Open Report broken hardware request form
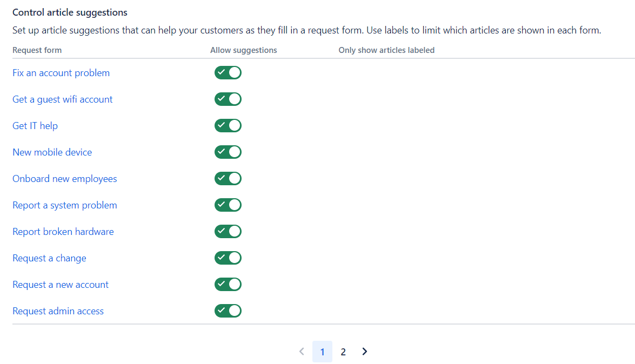Screen dimensions: 635x364 (x=63, y=232)
